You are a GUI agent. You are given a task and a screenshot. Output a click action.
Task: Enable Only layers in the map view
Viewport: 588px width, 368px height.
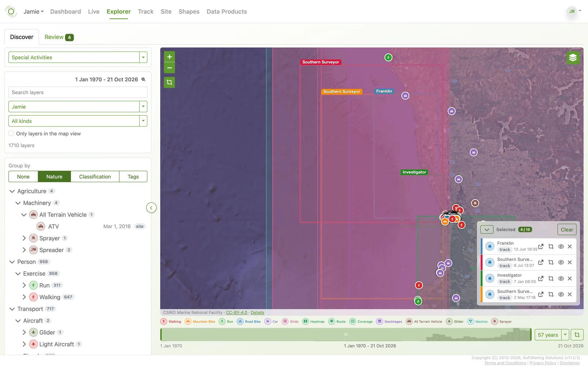pyautogui.click(x=11, y=134)
